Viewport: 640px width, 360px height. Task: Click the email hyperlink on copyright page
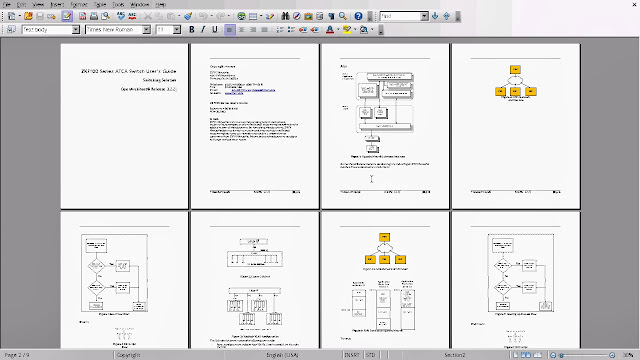[253, 90]
